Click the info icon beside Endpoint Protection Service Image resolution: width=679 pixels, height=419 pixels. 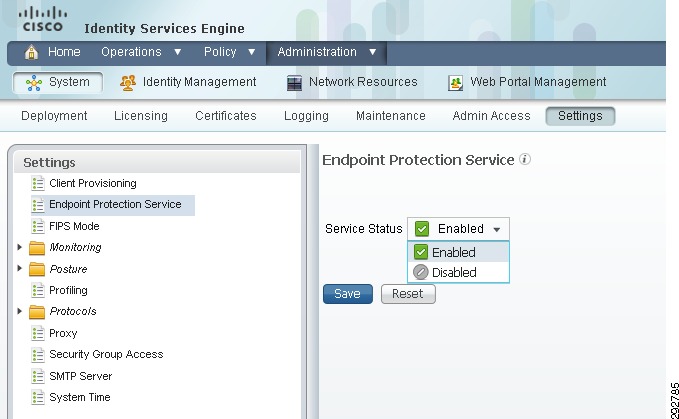[x=525, y=159]
